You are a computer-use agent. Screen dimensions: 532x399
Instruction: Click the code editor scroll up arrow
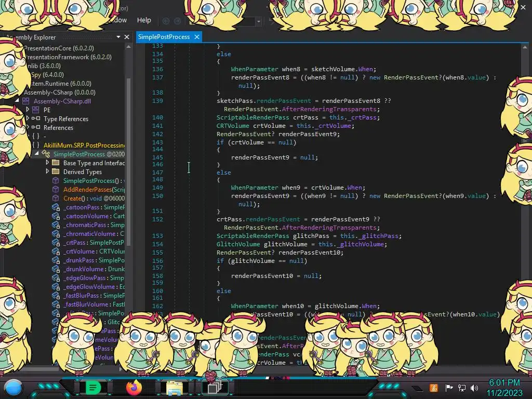coord(525,47)
